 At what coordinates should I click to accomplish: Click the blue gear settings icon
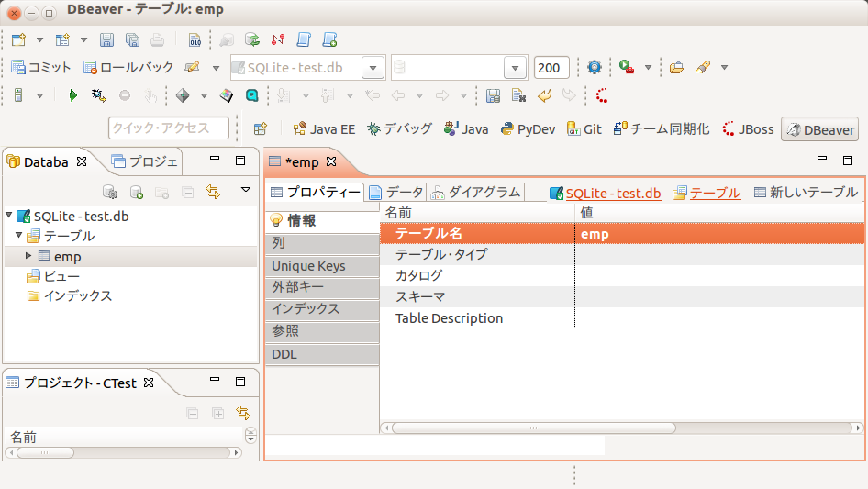[594, 68]
